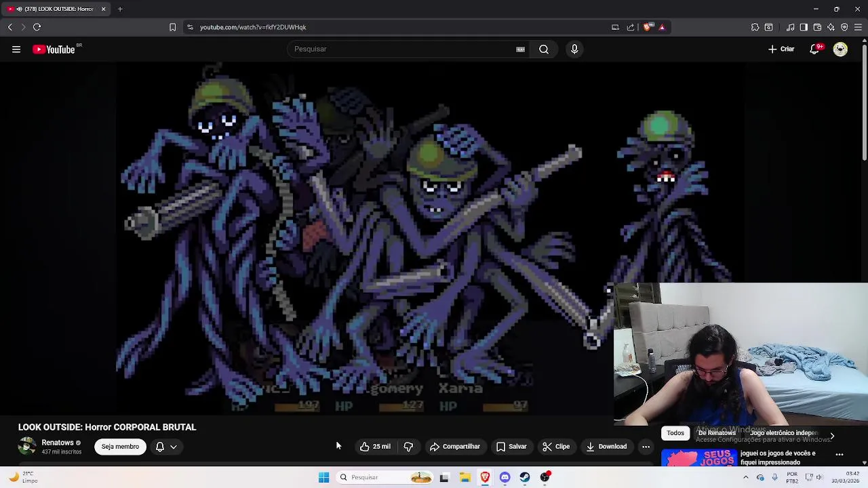Open the weather widget on taskbar
The width and height of the screenshot is (868, 488).
coord(22,477)
